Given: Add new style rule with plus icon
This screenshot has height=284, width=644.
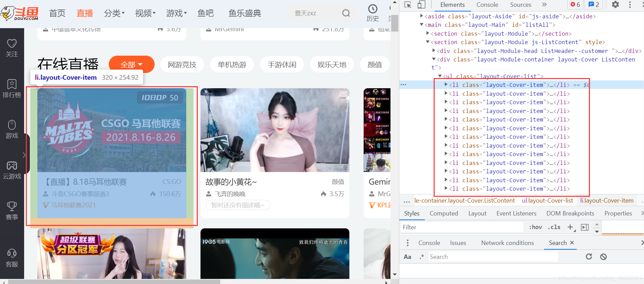Looking at the screenshot, I should coord(571,227).
